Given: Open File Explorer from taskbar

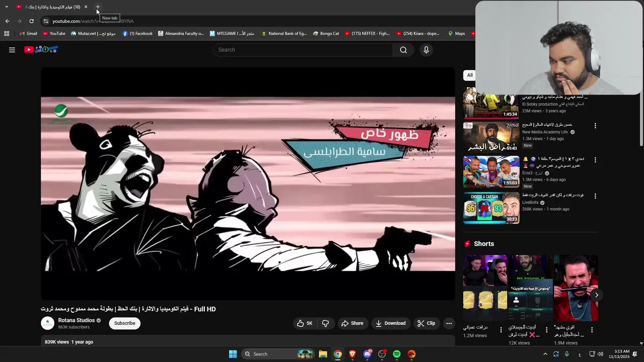Looking at the screenshot, I should (323, 354).
